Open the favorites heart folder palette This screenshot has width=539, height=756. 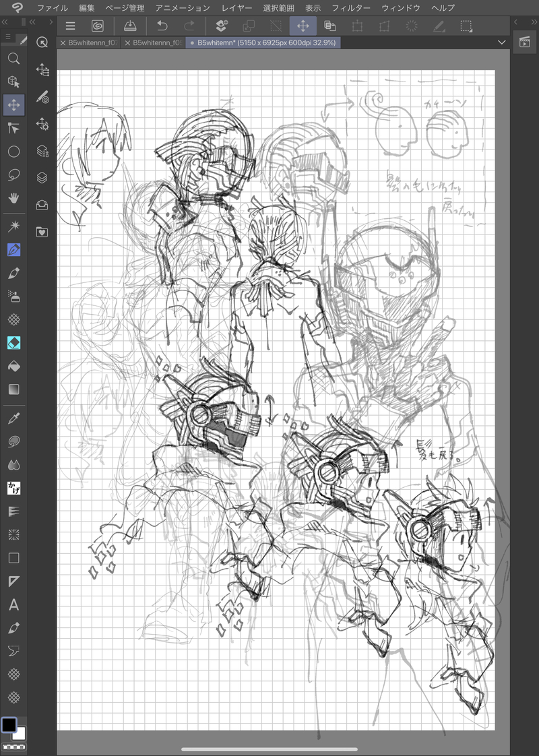click(x=42, y=232)
